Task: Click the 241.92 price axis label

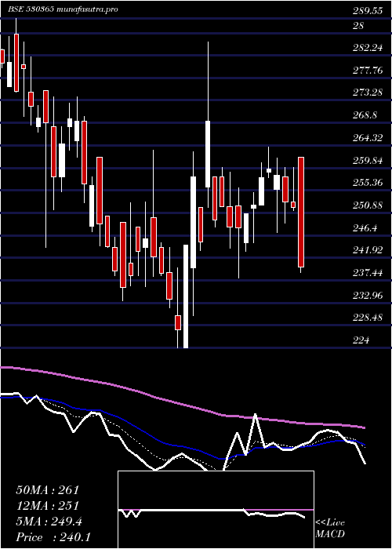Action: pos(368,250)
